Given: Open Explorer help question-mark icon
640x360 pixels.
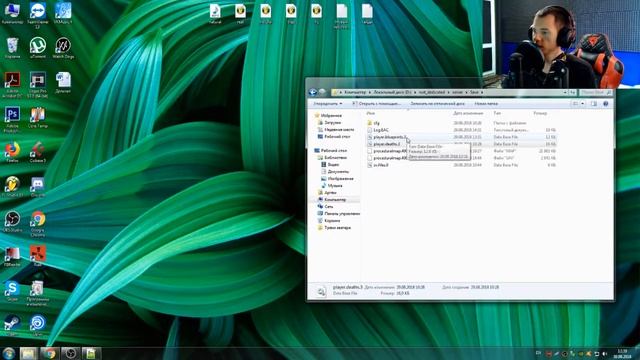Looking at the screenshot, I should tap(606, 104).
